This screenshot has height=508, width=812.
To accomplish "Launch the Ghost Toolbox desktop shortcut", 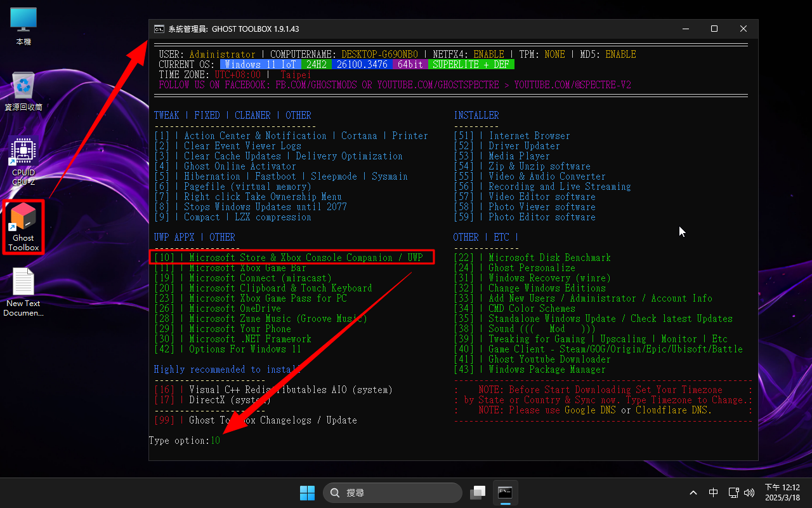I will click(x=23, y=227).
